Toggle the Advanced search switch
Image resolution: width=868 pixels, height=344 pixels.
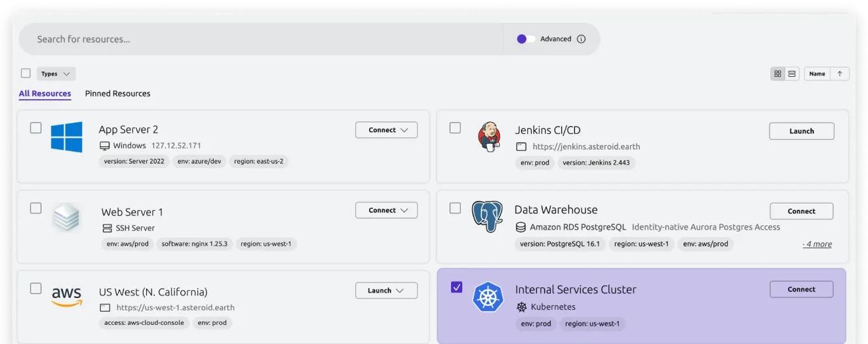(x=526, y=39)
